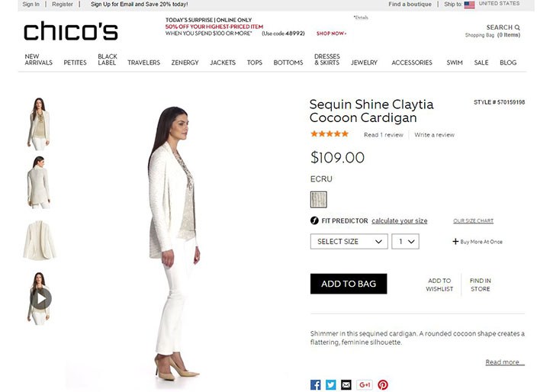The width and height of the screenshot is (553, 392).
Task: Click the five-star rating
Action: [x=330, y=134]
